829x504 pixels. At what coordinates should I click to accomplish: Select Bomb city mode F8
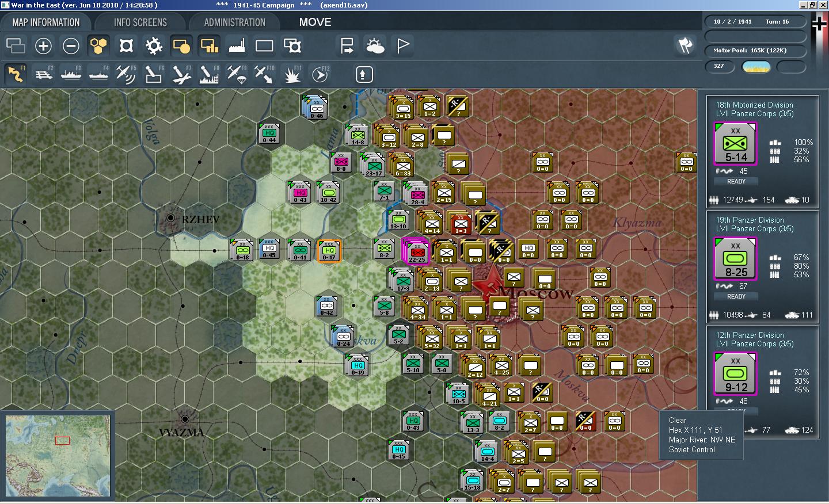[x=209, y=74]
